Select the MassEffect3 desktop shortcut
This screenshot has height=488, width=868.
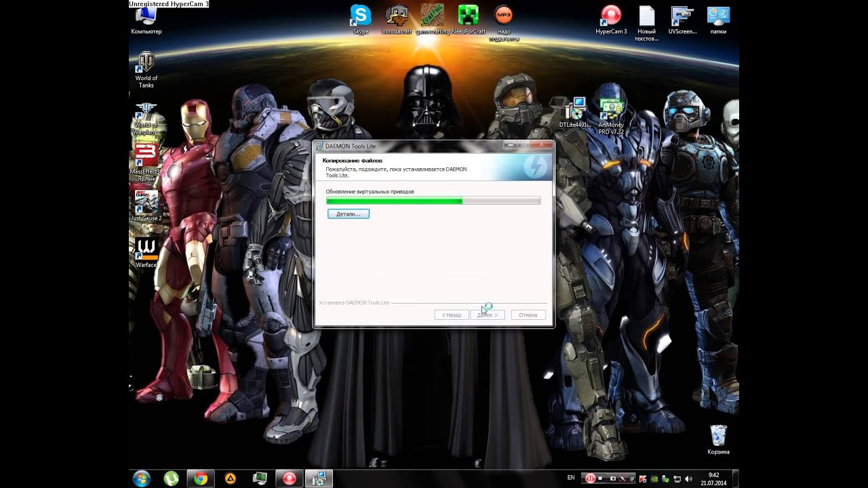pos(146,161)
